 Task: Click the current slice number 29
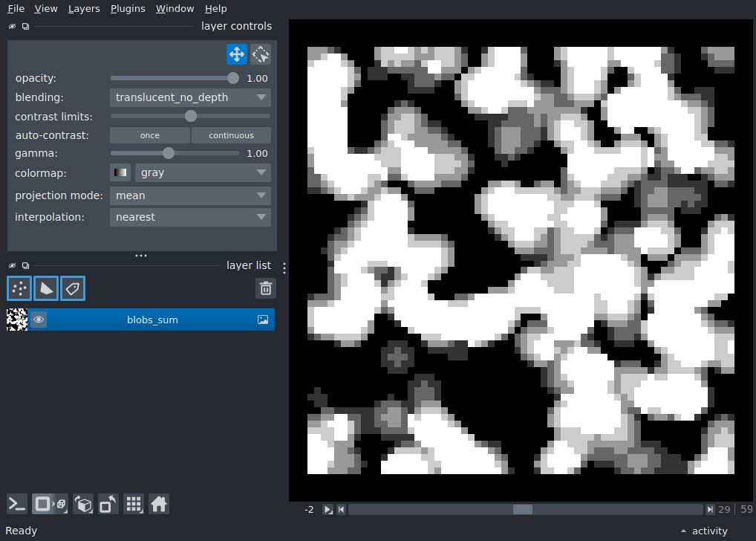point(724,510)
